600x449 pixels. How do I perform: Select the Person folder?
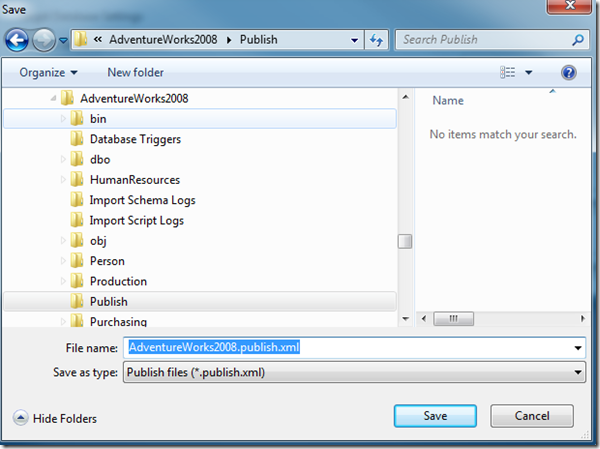pos(107,261)
